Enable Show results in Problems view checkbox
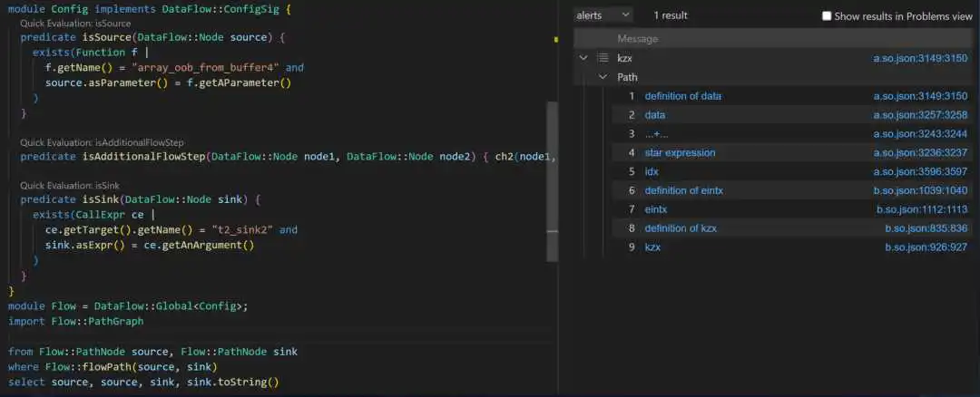980x397 pixels. pyautogui.click(x=827, y=16)
